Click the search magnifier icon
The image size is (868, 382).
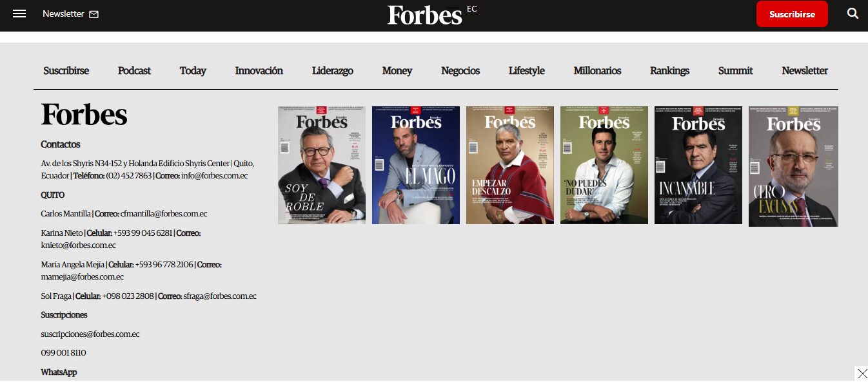tap(853, 14)
